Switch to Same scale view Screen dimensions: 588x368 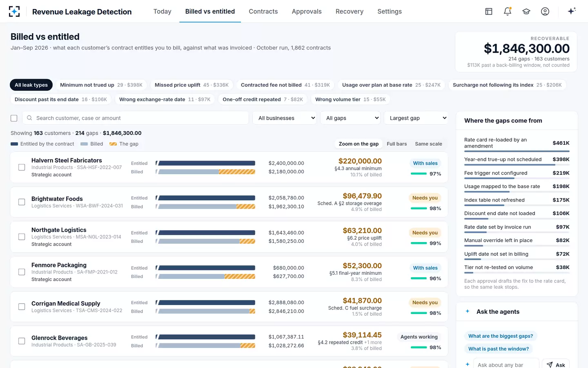tap(428, 144)
